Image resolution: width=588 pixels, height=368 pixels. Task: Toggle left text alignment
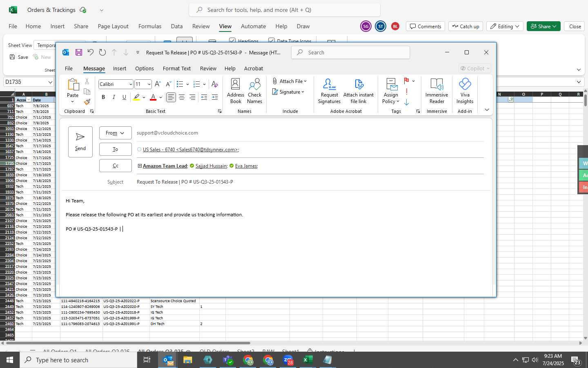click(x=171, y=97)
